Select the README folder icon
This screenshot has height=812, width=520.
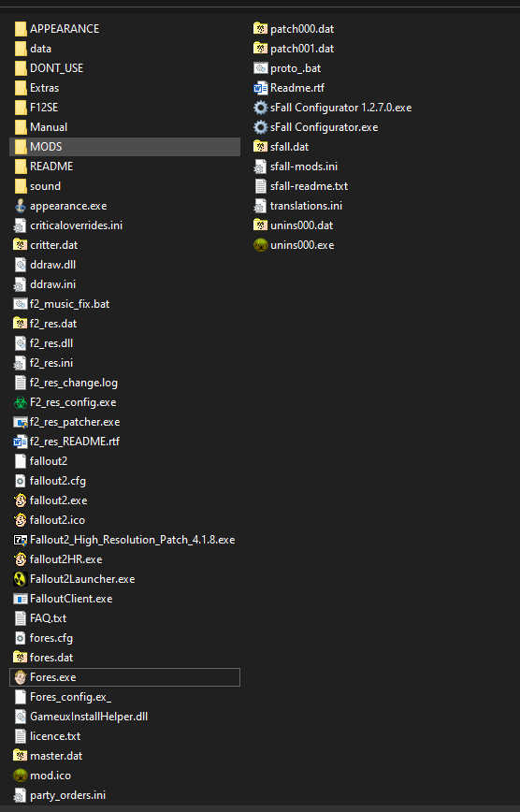[21, 167]
